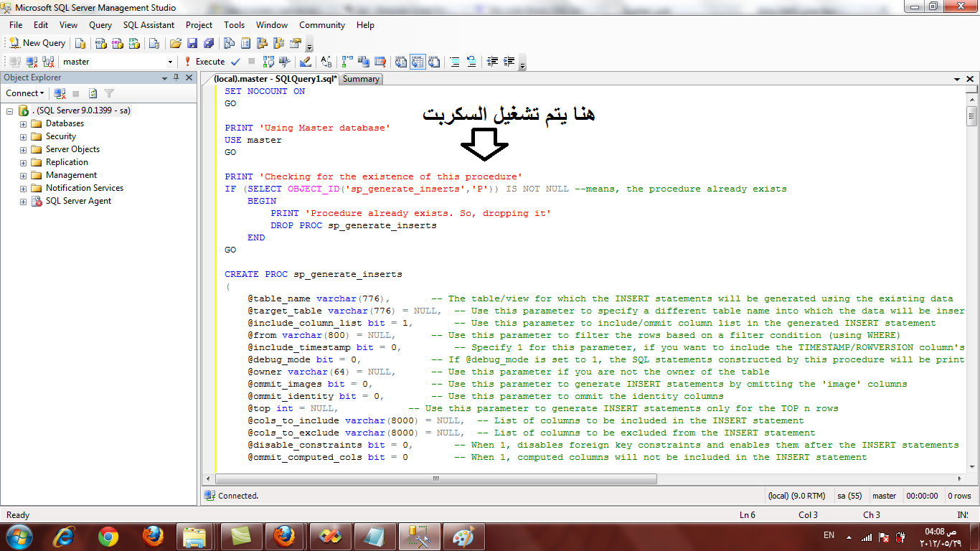Click the editor's scroll right arrow
Image resolution: width=980 pixels, height=551 pixels.
point(960,479)
